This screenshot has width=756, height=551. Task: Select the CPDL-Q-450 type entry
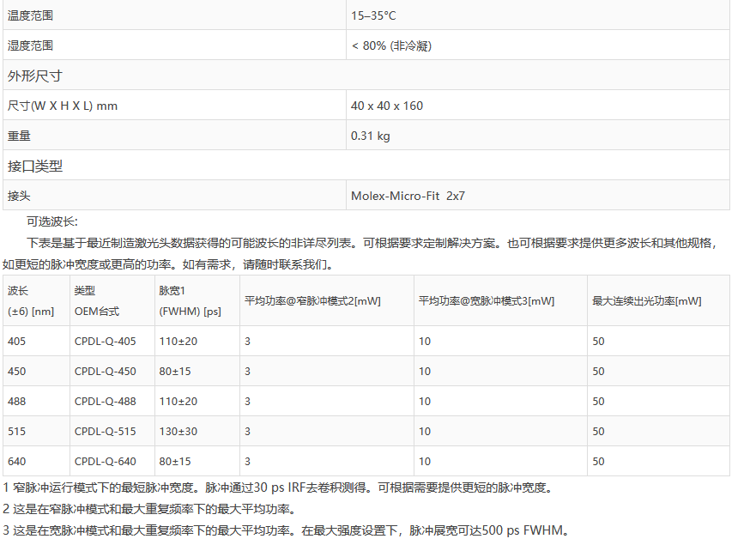pyautogui.click(x=105, y=372)
